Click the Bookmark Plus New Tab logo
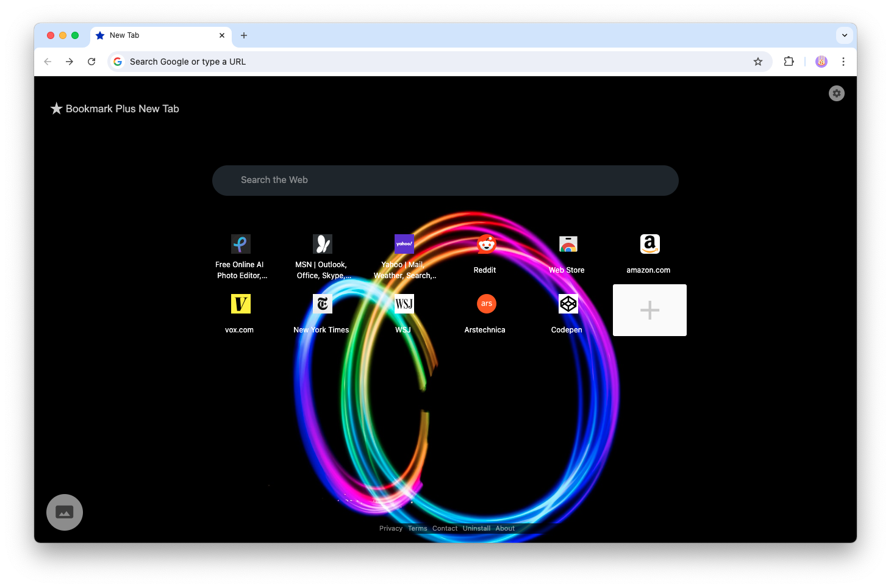 (x=115, y=109)
